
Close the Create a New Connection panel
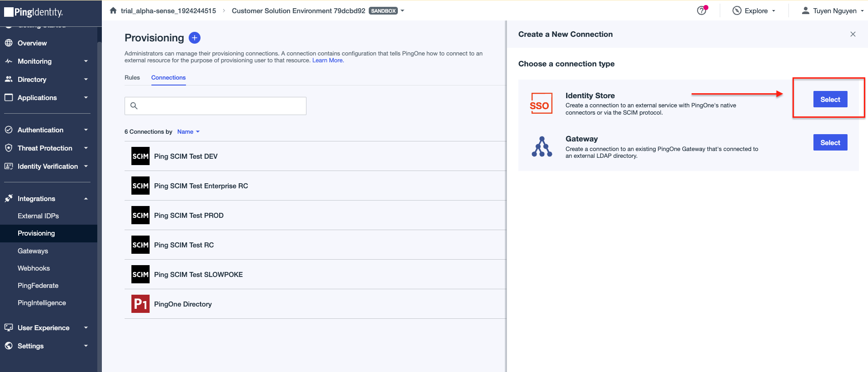(853, 34)
